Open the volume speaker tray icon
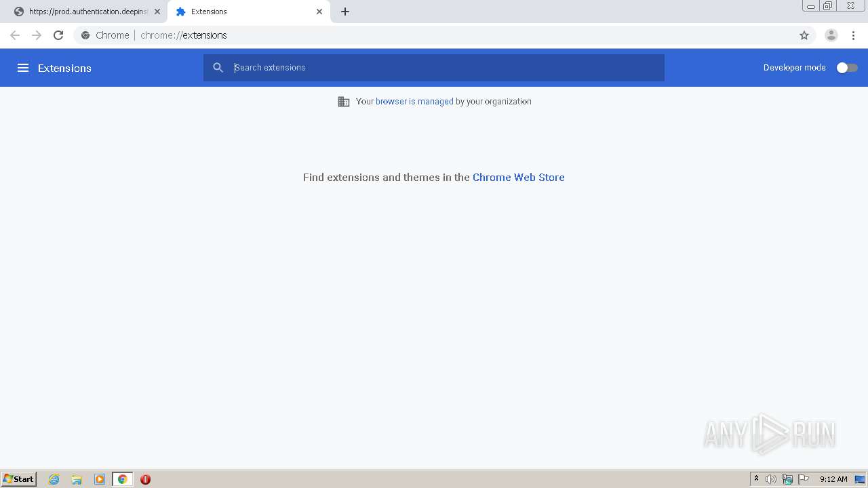Viewport: 868px width, 488px height. pos(771,479)
